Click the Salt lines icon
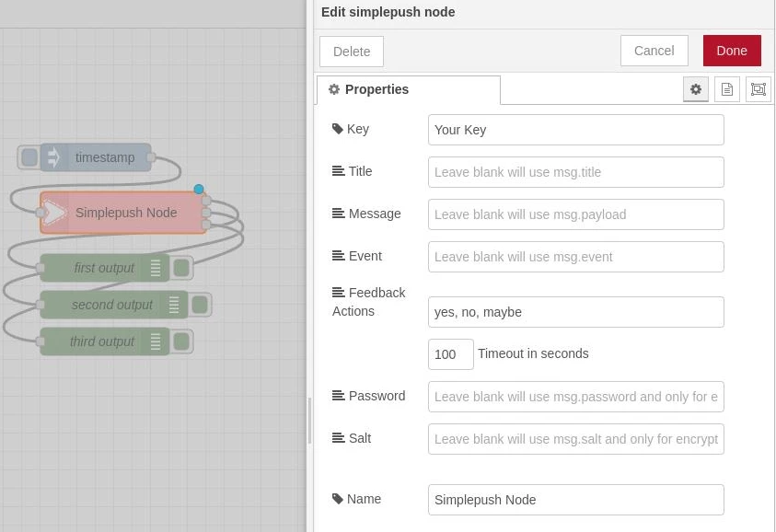Screen dimensions: 776x532 click(339, 438)
